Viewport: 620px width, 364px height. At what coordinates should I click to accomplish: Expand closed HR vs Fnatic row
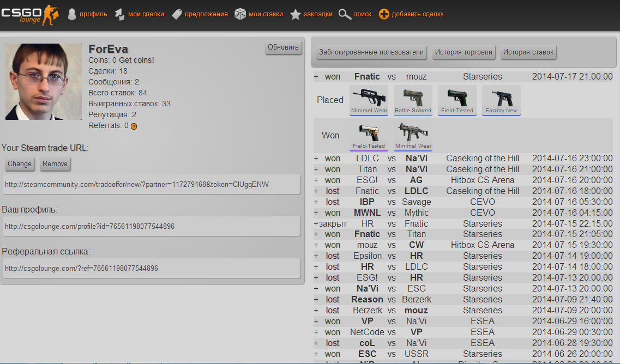click(x=316, y=224)
